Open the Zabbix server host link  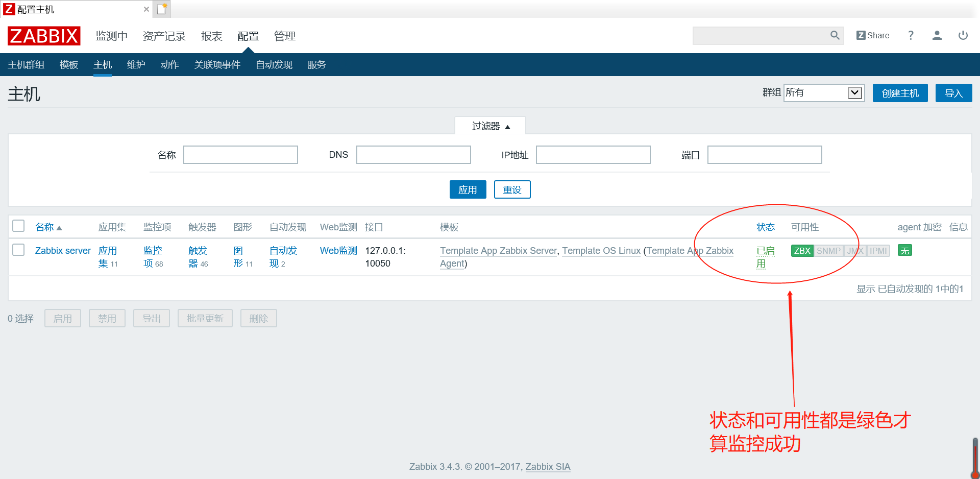click(63, 251)
